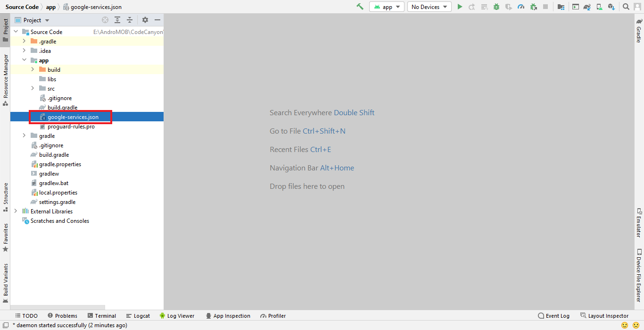This screenshot has height=330, width=644.
Task: Toggle the tool window bars in the status bar corner
Action: coord(6,325)
